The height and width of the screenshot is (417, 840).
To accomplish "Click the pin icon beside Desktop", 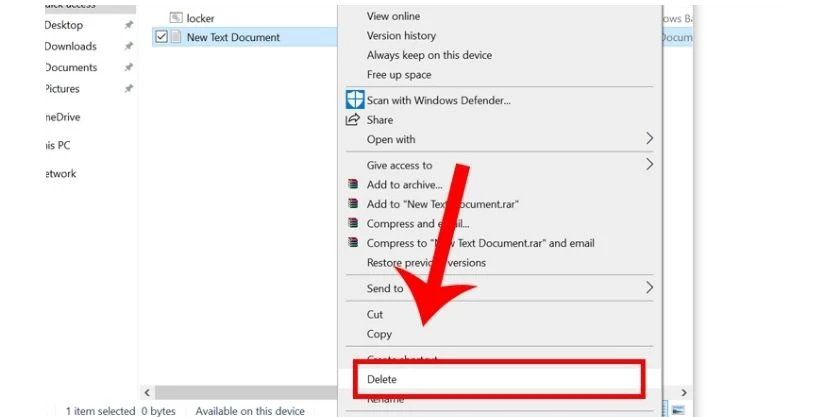I will (x=128, y=25).
